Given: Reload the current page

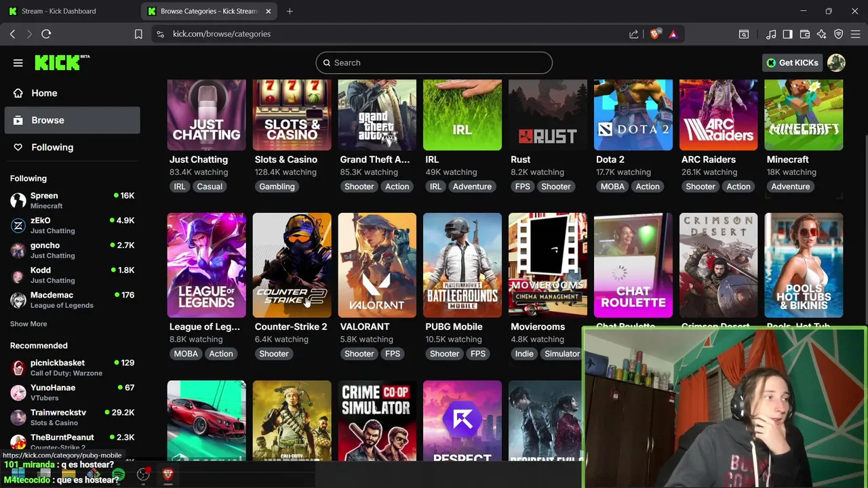Looking at the screenshot, I should [x=46, y=34].
